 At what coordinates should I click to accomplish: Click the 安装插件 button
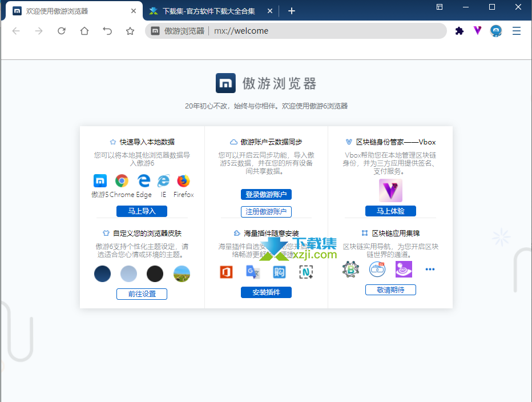coord(267,292)
